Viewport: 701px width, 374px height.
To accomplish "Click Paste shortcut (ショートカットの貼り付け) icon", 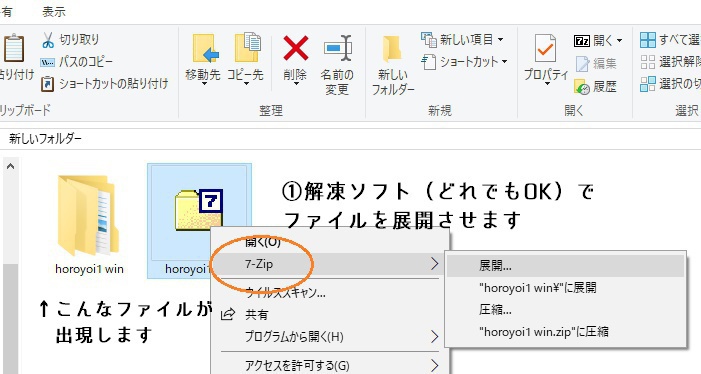I will tap(47, 84).
